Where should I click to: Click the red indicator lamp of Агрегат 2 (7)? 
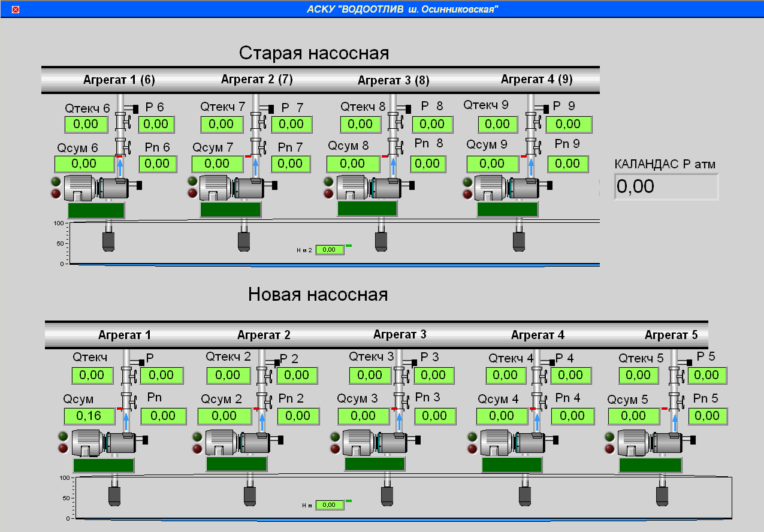tap(192, 193)
